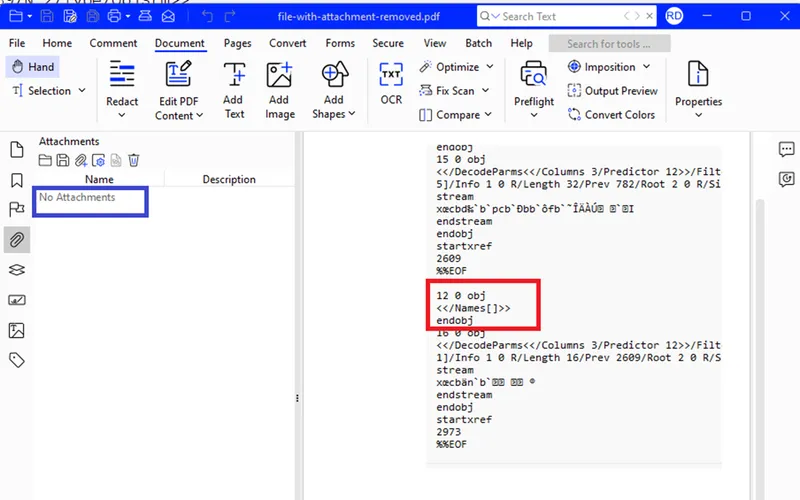
Task: Activate the Hand tool
Action: 33,67
